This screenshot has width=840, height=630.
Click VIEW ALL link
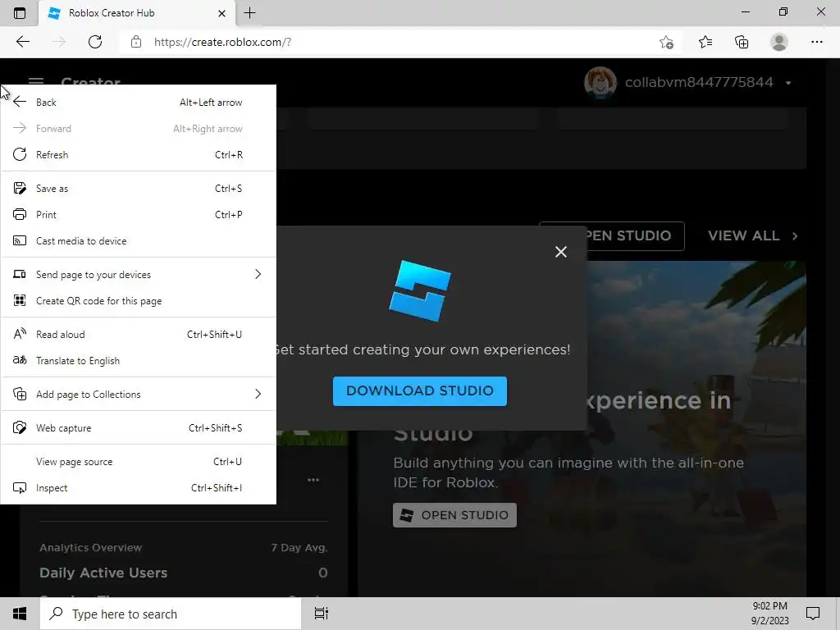[x=753, y=235]
